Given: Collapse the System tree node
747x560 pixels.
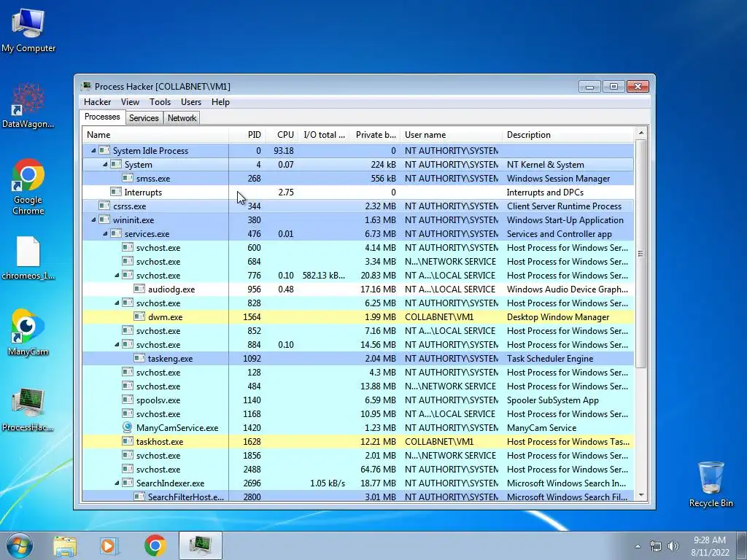Looking at the screenshot, I should (x=105, y=164).
